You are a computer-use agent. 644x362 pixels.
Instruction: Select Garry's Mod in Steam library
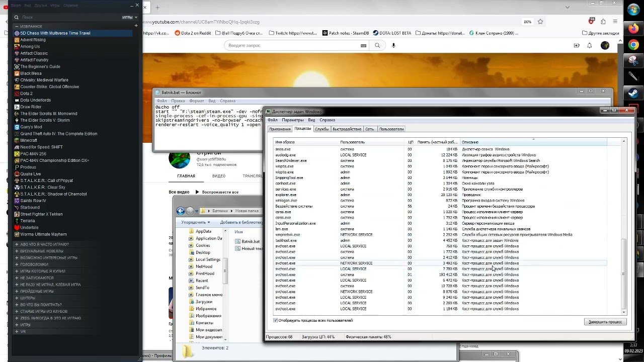pos(31,127)
